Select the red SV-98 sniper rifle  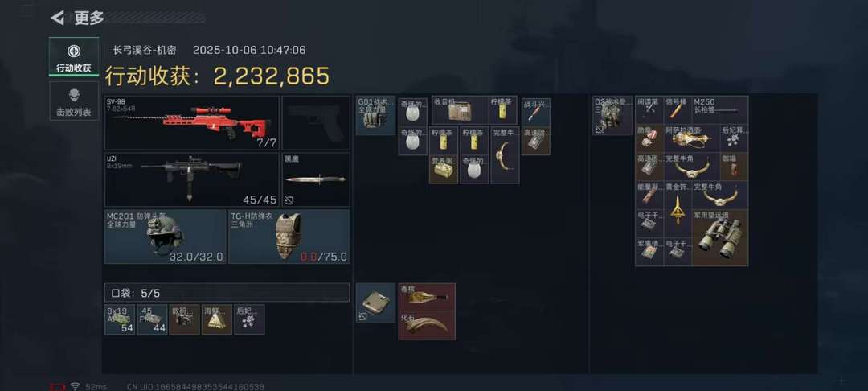pos(192,122)
